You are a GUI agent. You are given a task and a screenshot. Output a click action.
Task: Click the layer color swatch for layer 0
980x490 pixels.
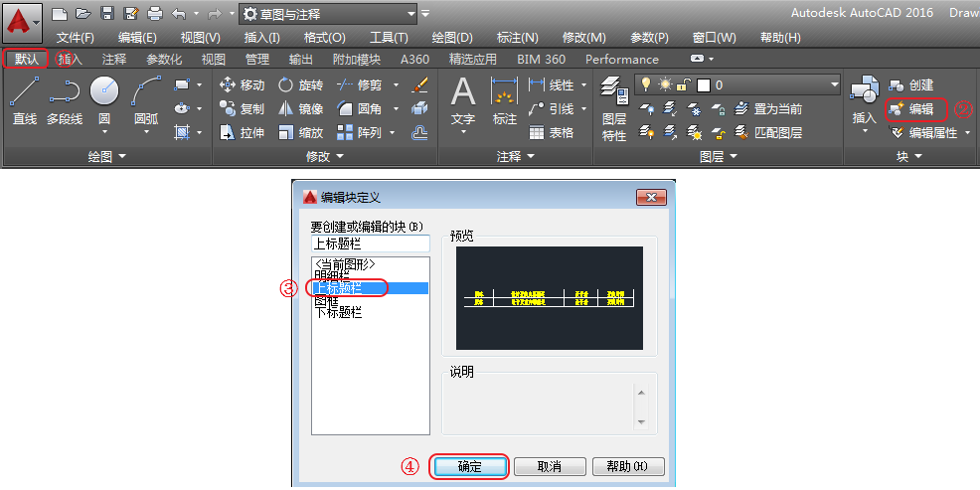coord(704,85)
